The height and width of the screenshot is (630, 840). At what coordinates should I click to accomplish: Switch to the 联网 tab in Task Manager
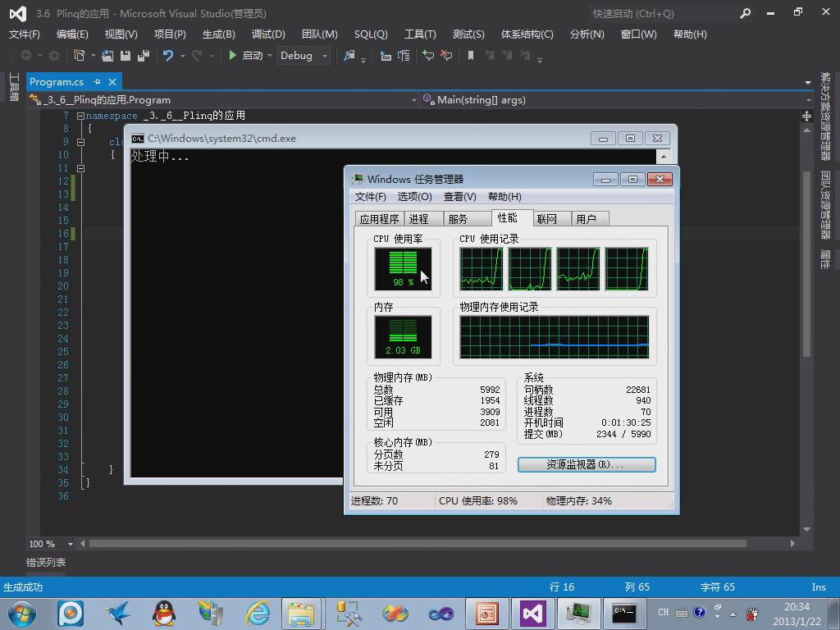[x=552, y=218]
